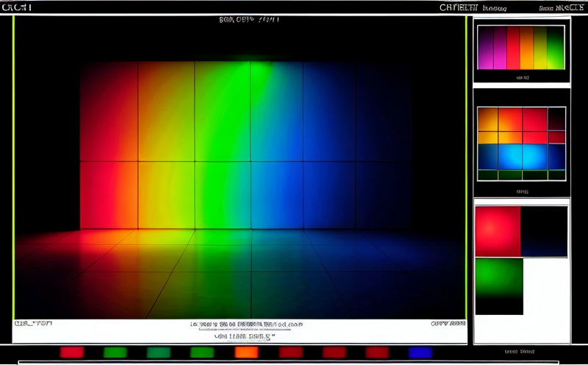The width and height of the screenshot is (588, 365).
Task: Click the purple stripe in the rainbow thumbnail
Action: (486, 48)
